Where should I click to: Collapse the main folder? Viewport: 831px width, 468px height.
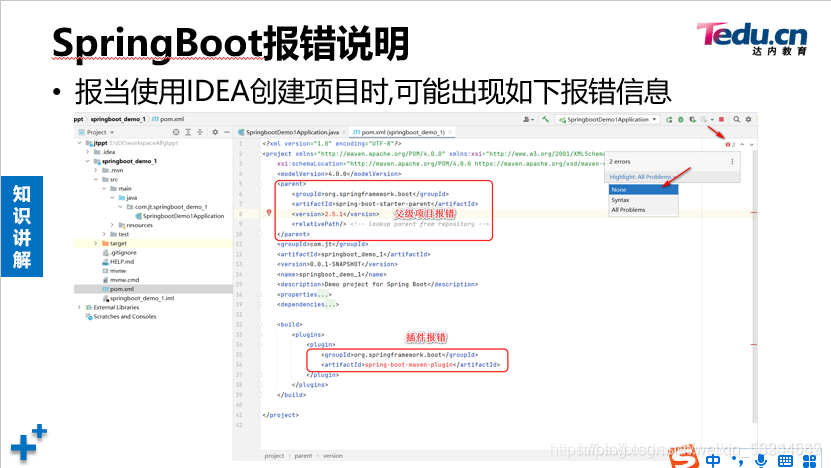coord(104,188)
